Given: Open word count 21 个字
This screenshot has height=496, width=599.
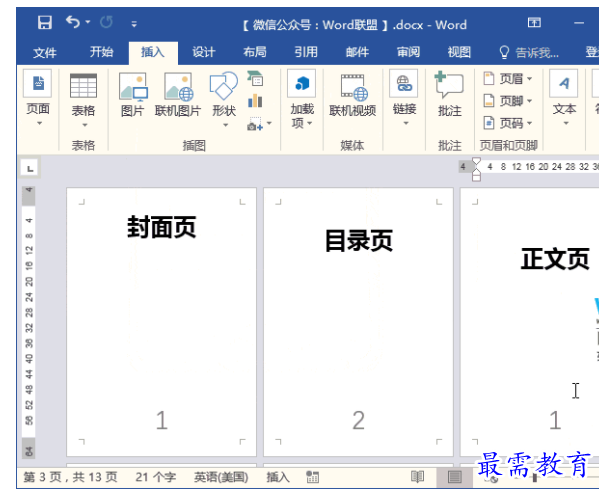Looking at the screenshot, I should 156,477.
